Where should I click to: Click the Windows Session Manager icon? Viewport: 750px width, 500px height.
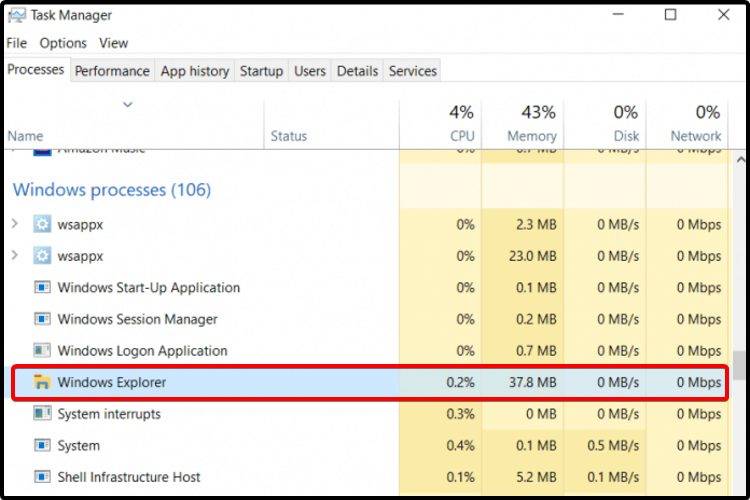click(x=42, y=319)
